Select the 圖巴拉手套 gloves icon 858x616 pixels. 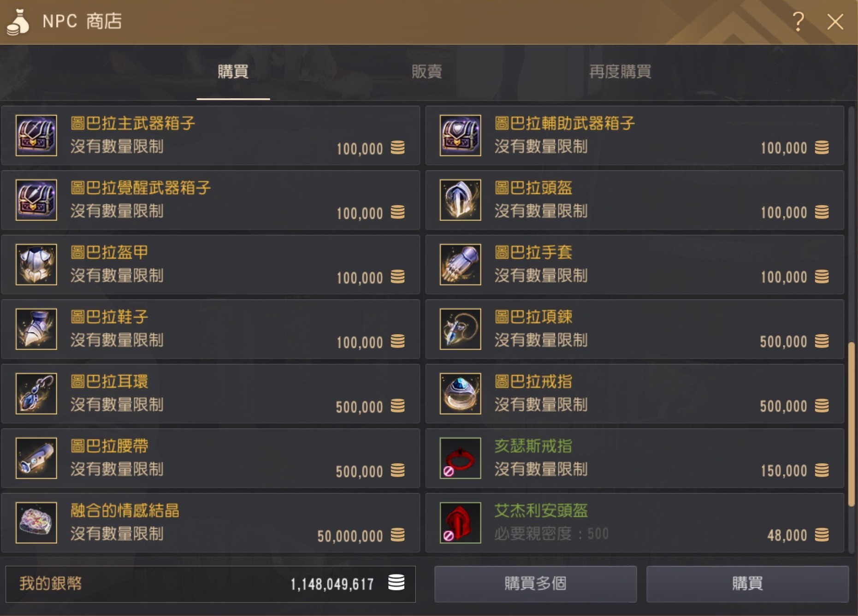461,265
